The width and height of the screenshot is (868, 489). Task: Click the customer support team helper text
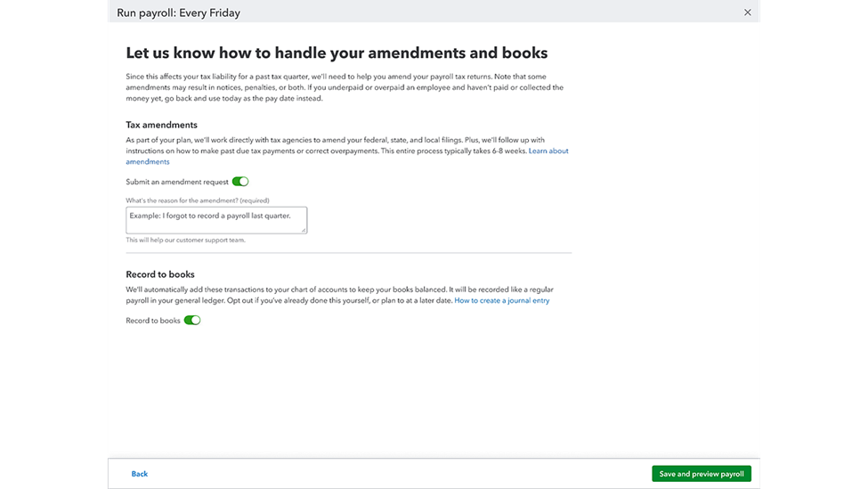185,240
